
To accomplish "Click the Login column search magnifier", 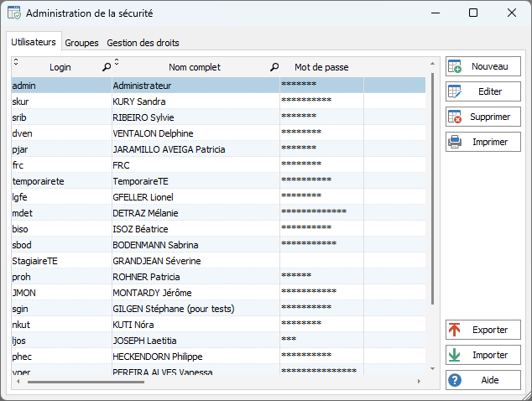I will tap(106, 67).
